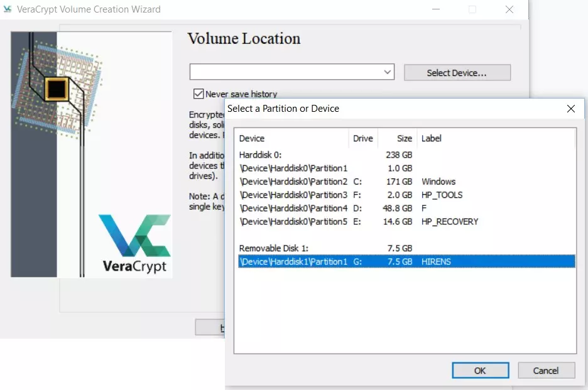Click the Drive column header
Image resolution: width=588 pixels, height=390 pixels.
tap(363, 138)
